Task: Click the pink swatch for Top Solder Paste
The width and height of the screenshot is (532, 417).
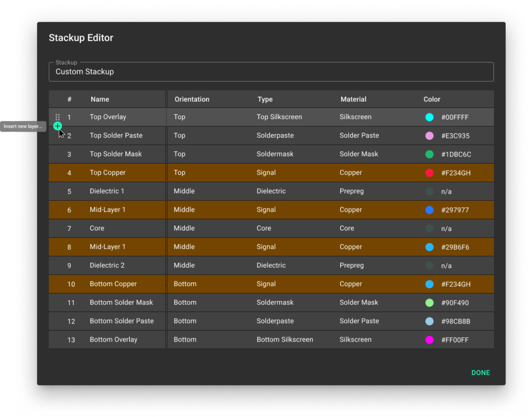Action: 429,136
